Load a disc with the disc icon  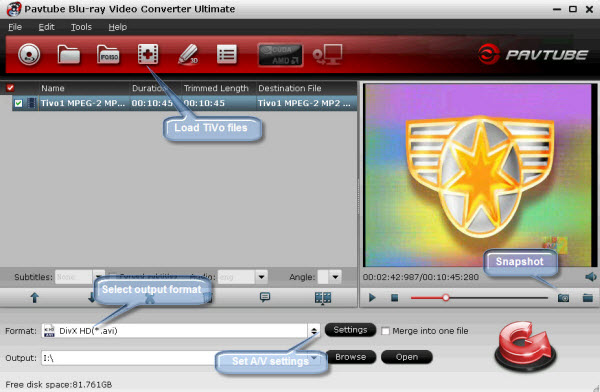tap(29, 54)
